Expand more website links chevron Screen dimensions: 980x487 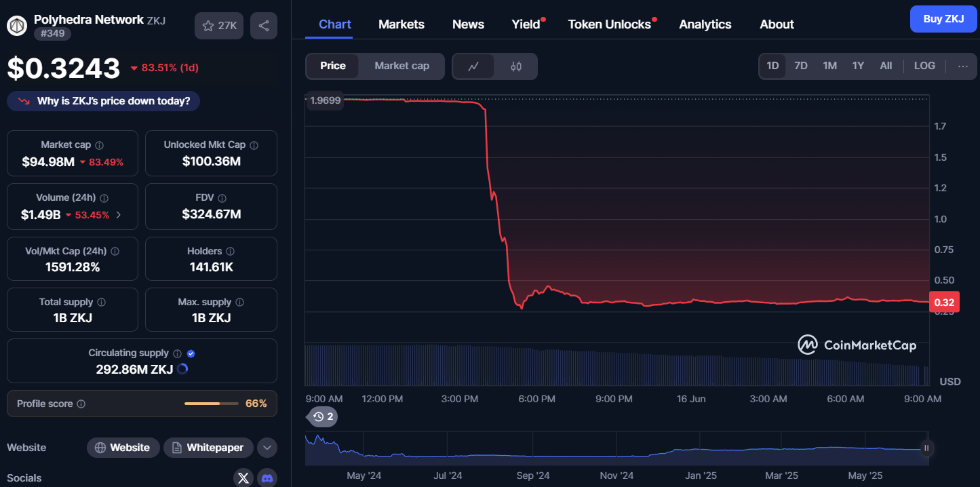click(x=267, y=448)
